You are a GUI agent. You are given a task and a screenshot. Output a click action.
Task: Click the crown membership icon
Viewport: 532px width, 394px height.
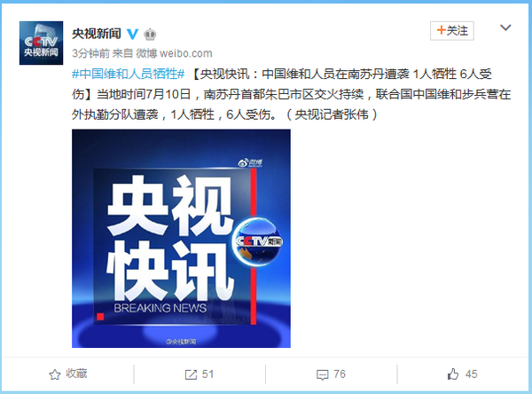[x=150, y=34]
